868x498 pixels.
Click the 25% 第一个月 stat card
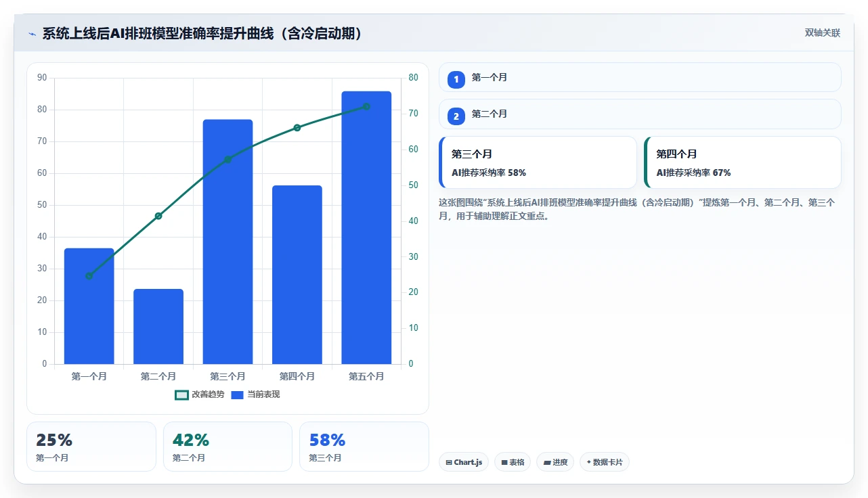tap(91, 447)
